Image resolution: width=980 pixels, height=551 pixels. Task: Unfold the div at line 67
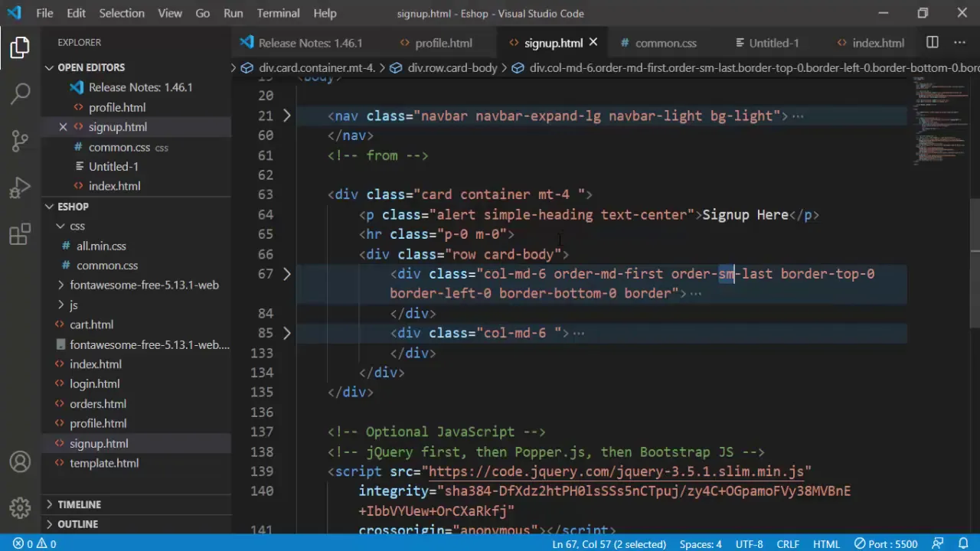click(286, 274)
